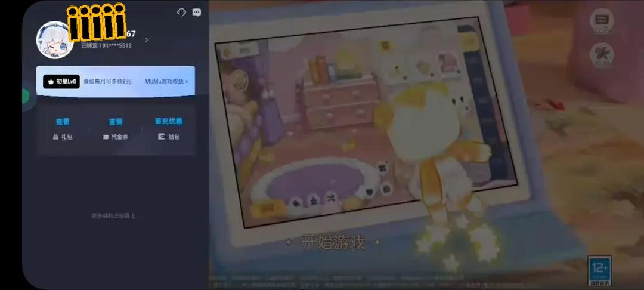644x290 pixels.
Task: Click the 晋级每月可多领8元 text
Action: [107, 81]
